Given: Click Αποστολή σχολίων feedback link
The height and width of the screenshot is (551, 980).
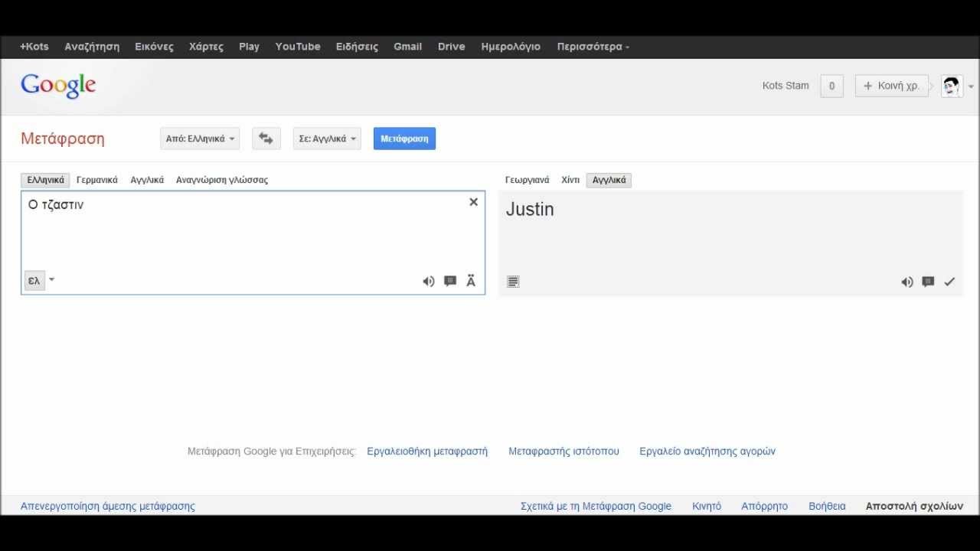Looking at the screenshot, I should pos(914,506).
